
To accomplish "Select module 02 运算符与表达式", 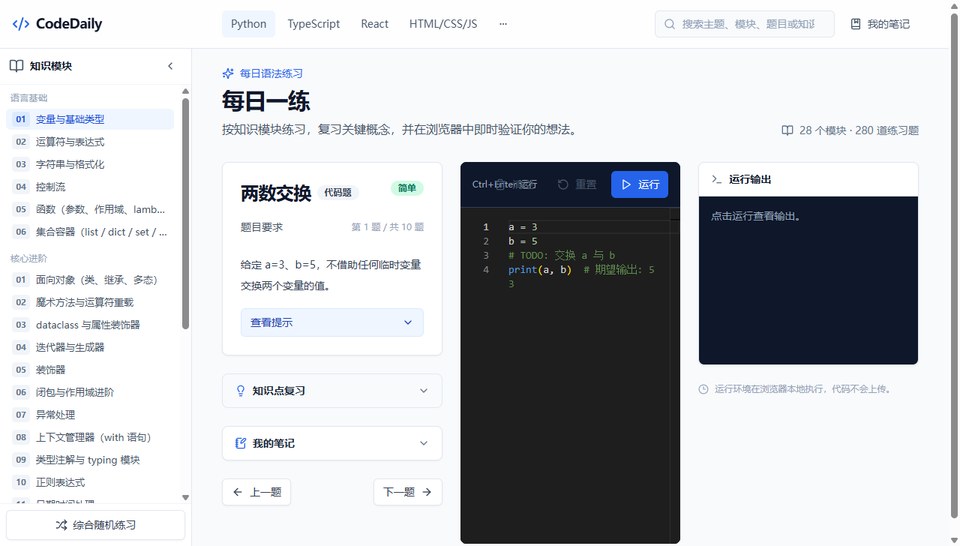I will click(x=90, y=142).
